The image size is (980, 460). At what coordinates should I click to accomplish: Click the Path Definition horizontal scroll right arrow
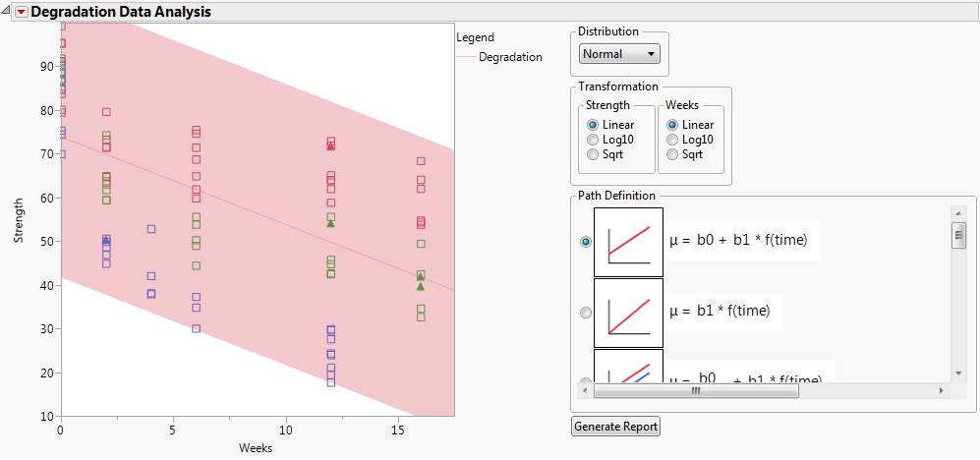click(941, 390)
